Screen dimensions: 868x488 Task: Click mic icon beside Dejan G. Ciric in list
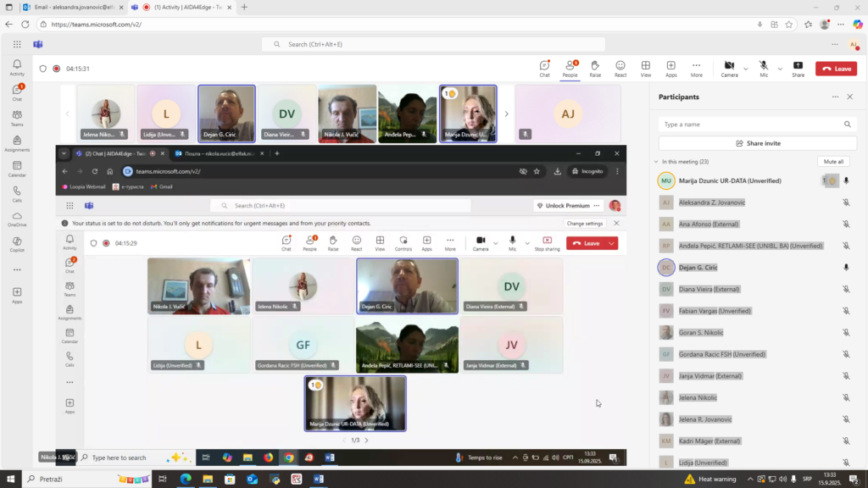click(846, 267)
